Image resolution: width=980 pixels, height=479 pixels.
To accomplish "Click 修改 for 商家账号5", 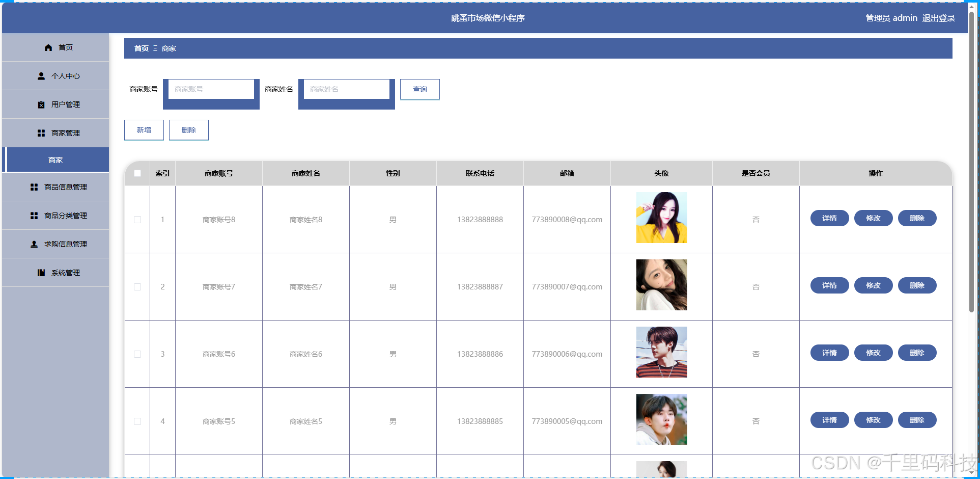I will (x=874, y=420).
